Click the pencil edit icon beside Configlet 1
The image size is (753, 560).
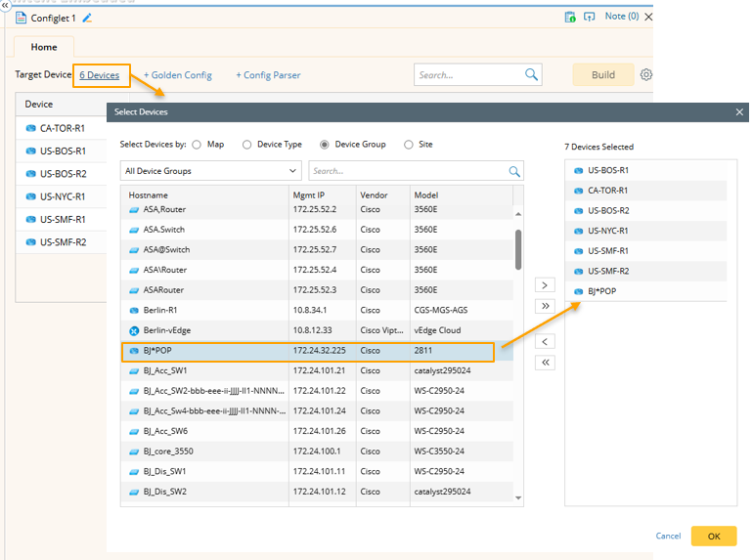pos(87,18)
